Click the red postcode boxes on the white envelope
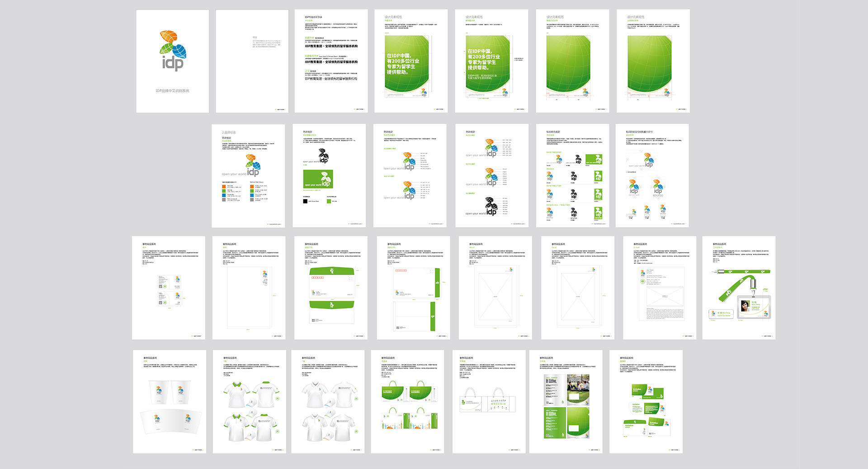Image resolution: width=868 pixels, height=469 pixels. [401, 271]
